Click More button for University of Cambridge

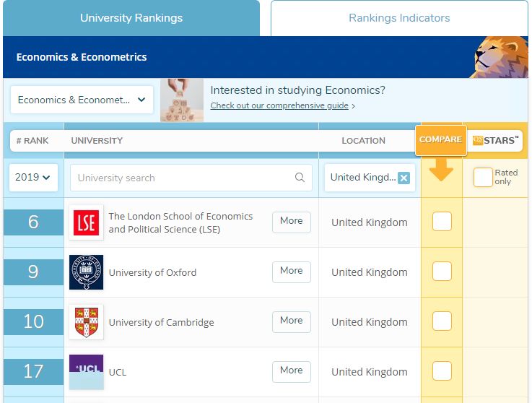pyautogui.click(x=292, y=322)
